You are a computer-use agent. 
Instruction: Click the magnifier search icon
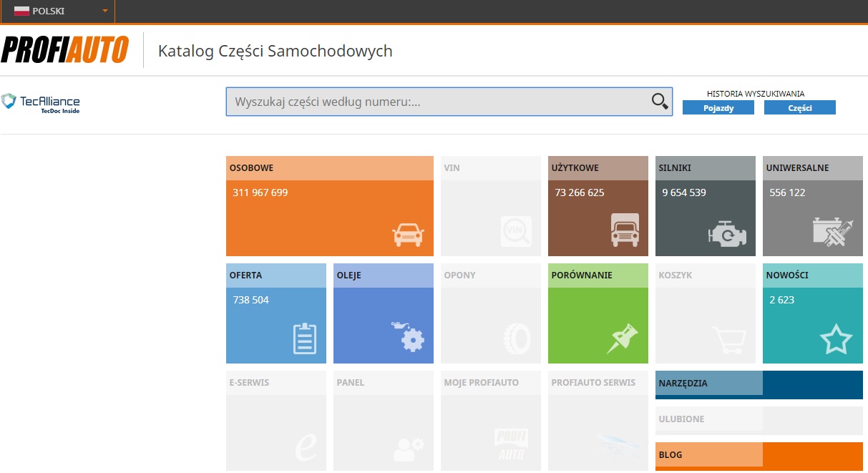(x=660, y=102)
